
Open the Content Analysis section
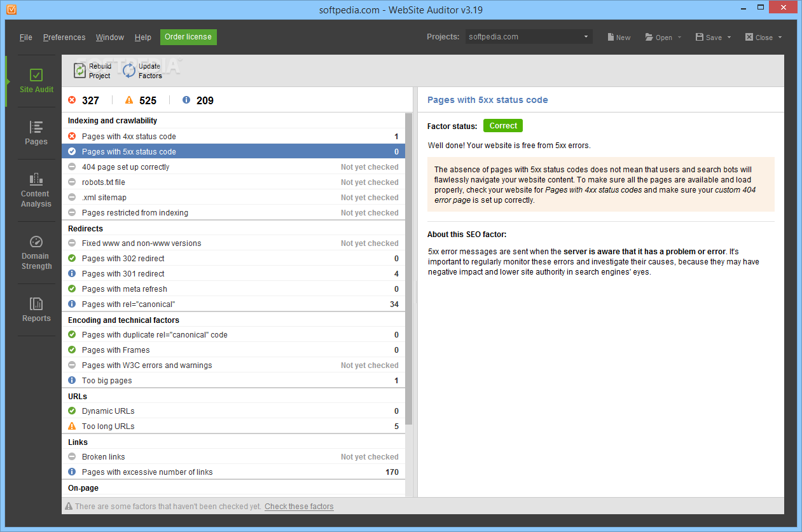[36, 189]
